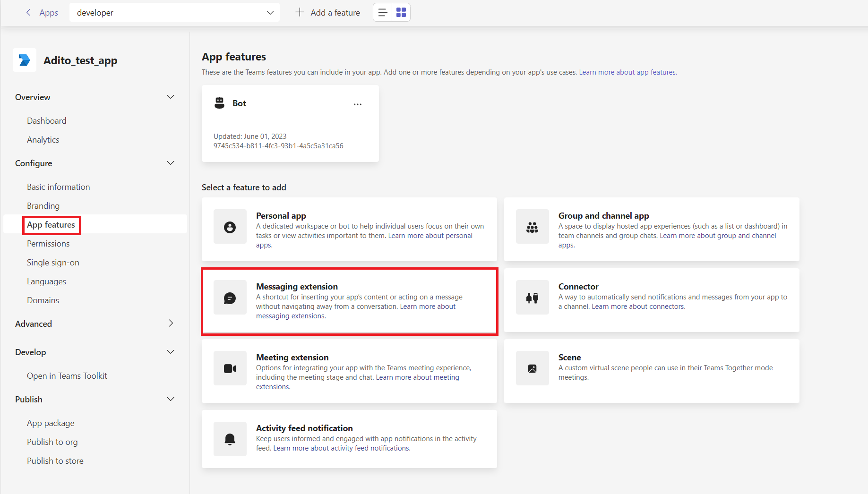
Task: Expand the Advanced section
Action: click(x=171, y=324)
